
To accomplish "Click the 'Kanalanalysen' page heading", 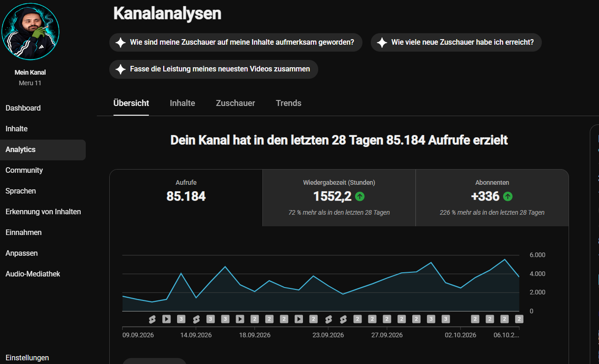I will point(167,13).
